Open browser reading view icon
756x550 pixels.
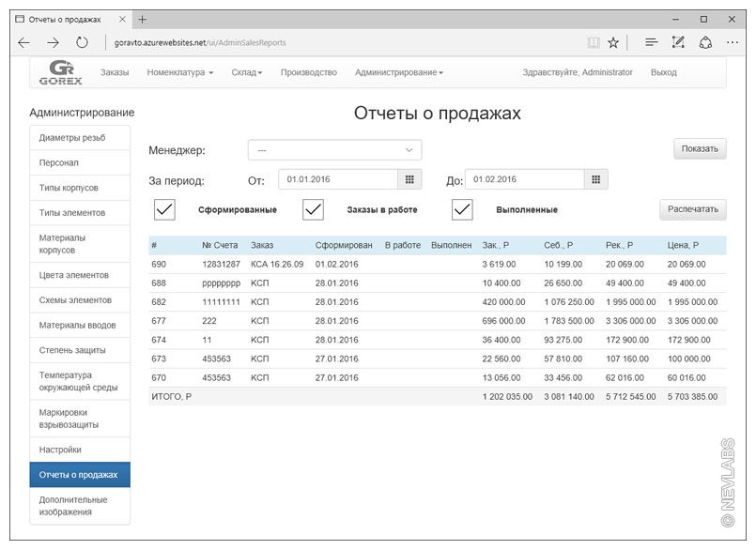(x=593, y=42)
